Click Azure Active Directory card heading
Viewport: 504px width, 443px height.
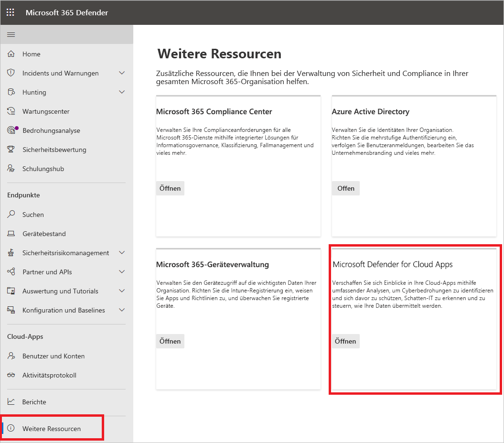[371, 111]
